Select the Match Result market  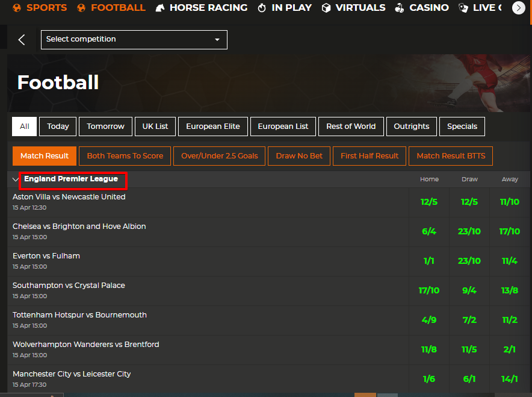[x=45, y=156]
